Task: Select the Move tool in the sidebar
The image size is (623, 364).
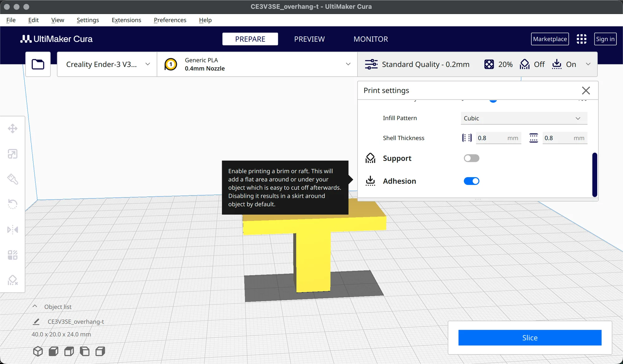Action: pyautogui.click(x=12, y=129)
